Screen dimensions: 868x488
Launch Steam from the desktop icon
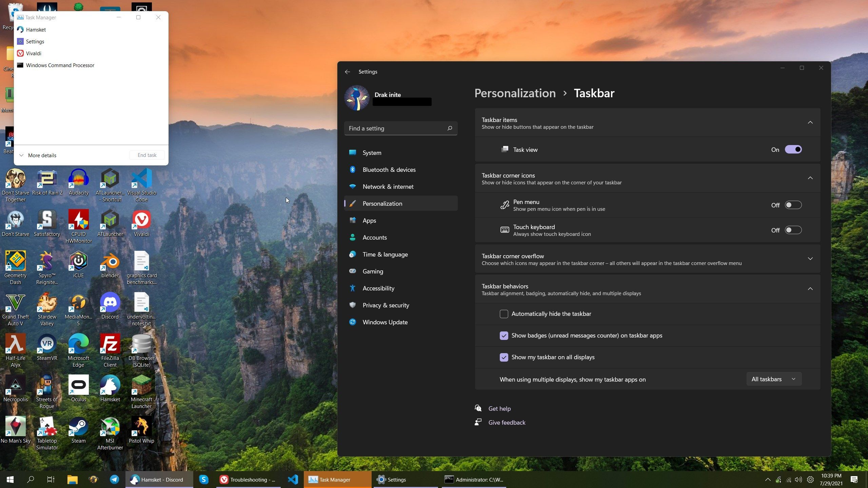(78, 430)
